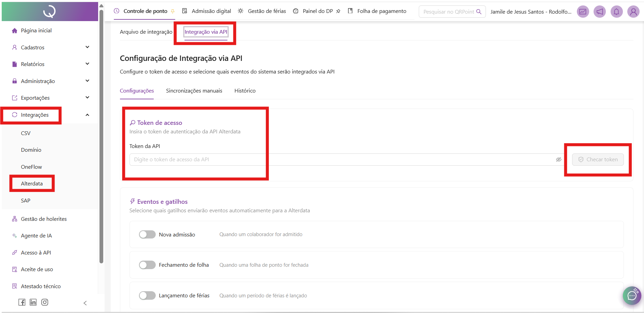Open the LinkedIn icon link
644x313 pixels.
click(x=33, y=302)
